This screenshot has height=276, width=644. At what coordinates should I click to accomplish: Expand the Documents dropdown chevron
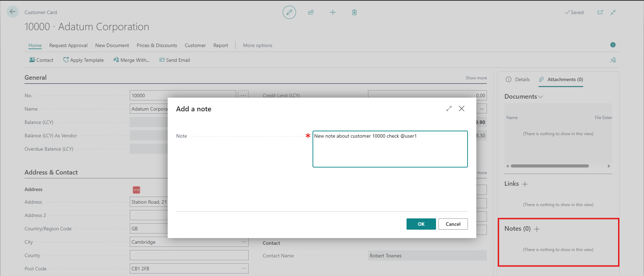(x=541, y=97)
